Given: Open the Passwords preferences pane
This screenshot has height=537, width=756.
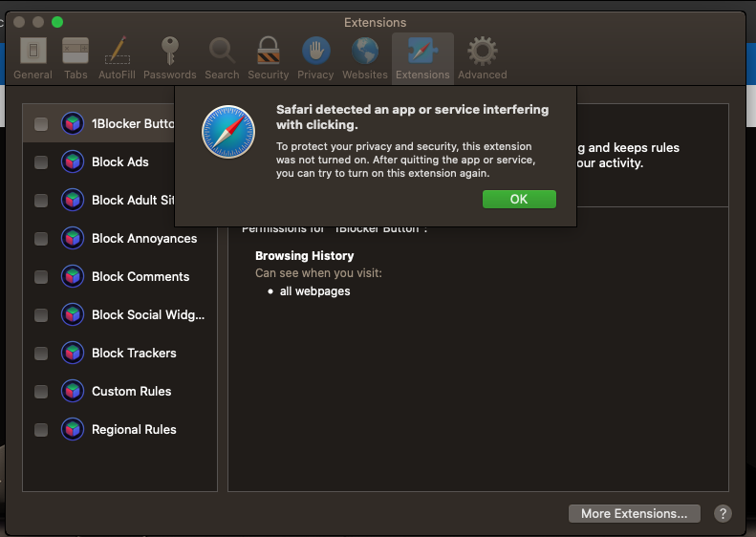Looking at the screenshot, I should (170, 58).
